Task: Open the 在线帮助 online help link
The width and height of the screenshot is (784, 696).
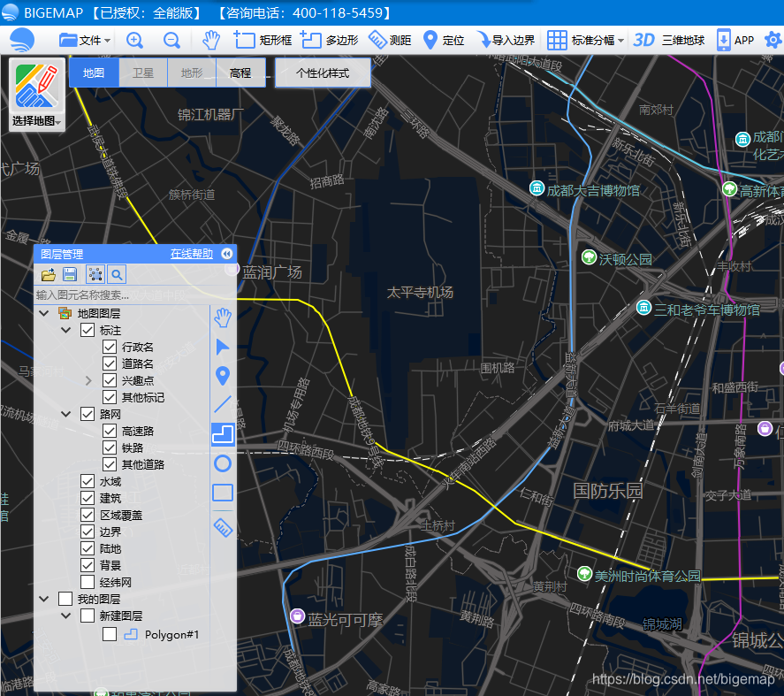Action: (x=192, y=254)
